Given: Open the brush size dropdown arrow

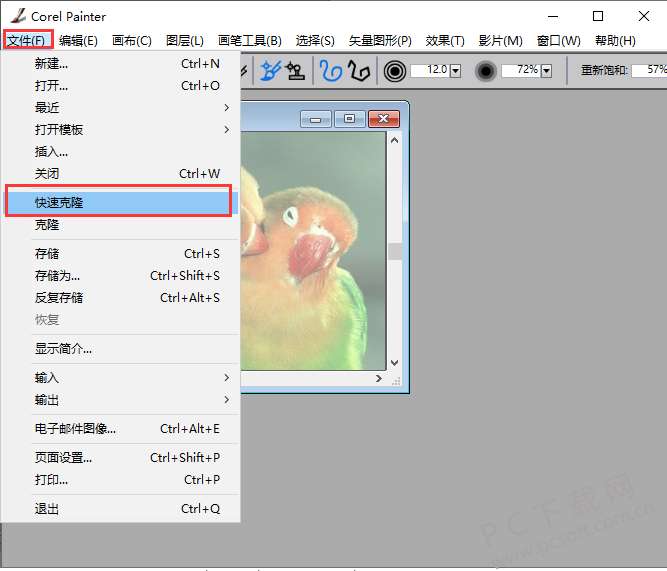Looking at the screenshot, I should pos(455,71).
